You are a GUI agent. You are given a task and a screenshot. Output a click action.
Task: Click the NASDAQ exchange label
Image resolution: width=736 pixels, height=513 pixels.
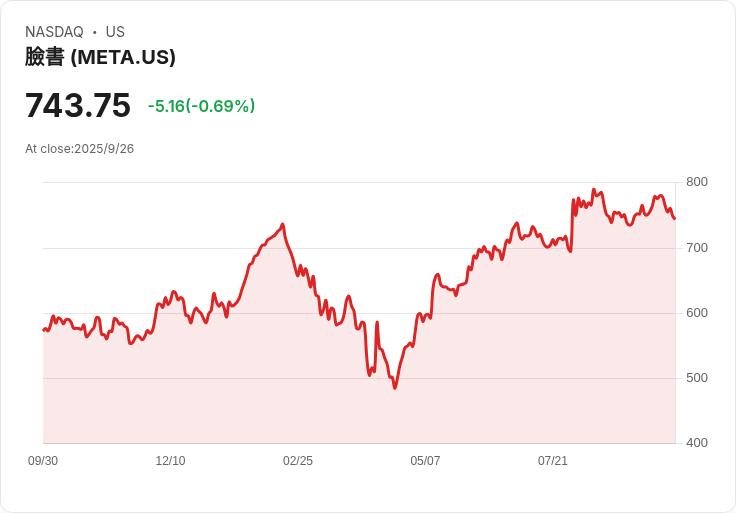tap(54, 32)
